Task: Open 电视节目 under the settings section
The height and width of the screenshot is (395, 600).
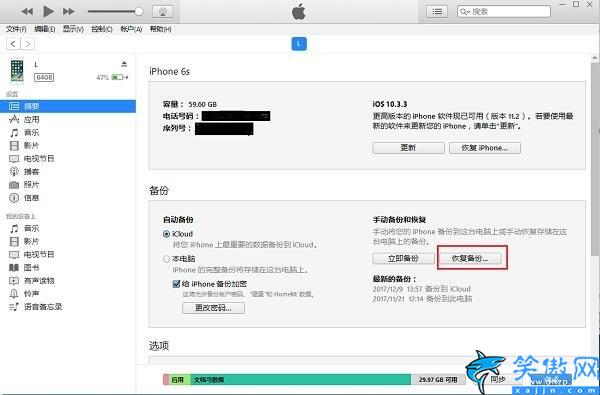Action: click(39, 158)
